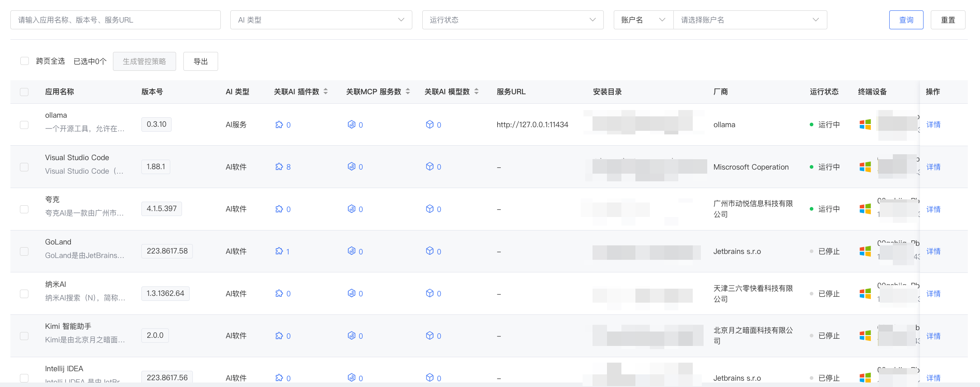Click version tag 1.3.1362.64

click(x=165, y=293)
